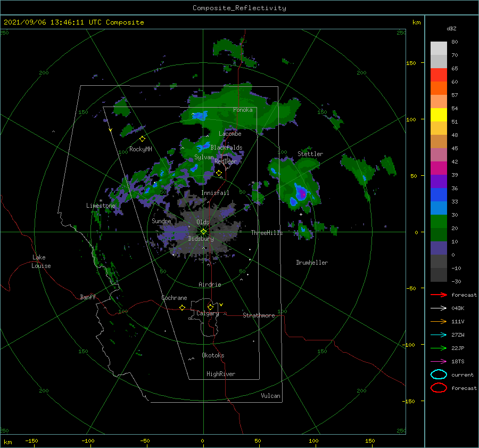Select the 65 dBZ red color swatch
479x448 pixels.
click(x=439, y=75)
